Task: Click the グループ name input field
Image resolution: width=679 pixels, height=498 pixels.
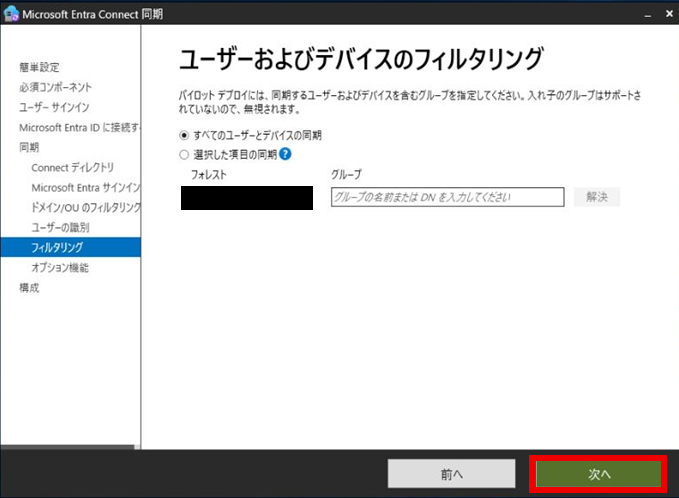Action: (x=447, y=197)
